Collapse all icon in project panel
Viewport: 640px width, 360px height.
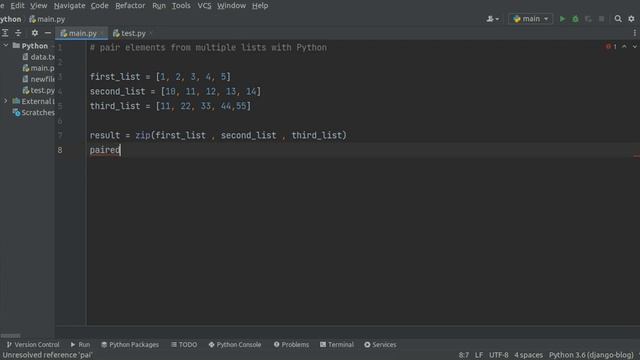coord(18,33)
